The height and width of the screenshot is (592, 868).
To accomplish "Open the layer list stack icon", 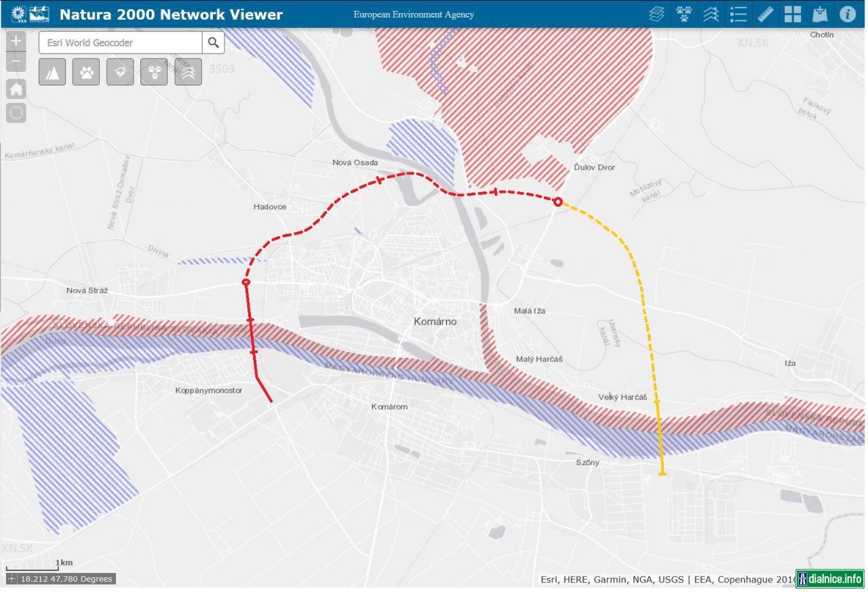I will pyautogui.click(x=656, y=14).
